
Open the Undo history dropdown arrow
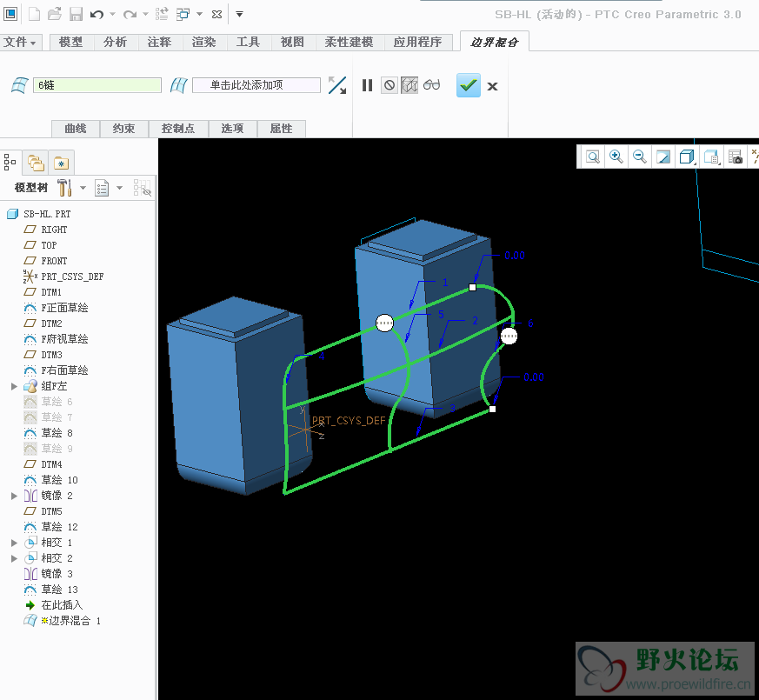pos(112,14)
